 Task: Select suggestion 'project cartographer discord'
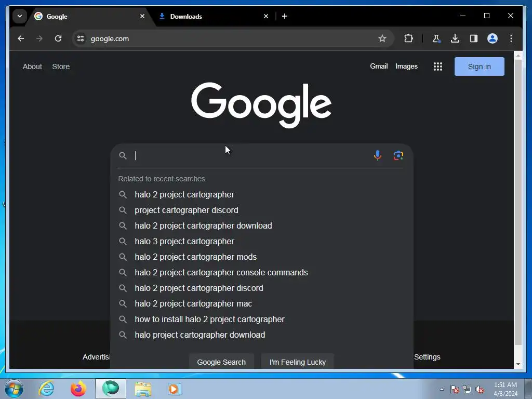[261, 210]
